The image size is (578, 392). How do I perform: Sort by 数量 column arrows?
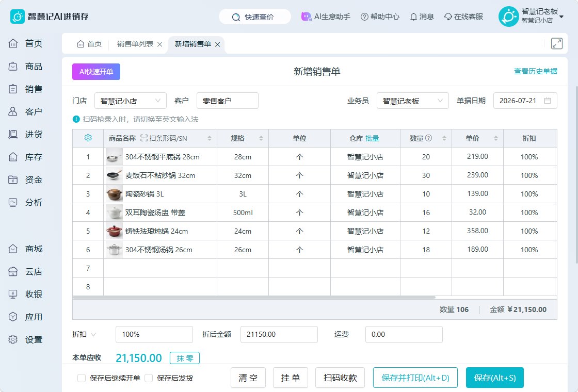tap(444, 138)
